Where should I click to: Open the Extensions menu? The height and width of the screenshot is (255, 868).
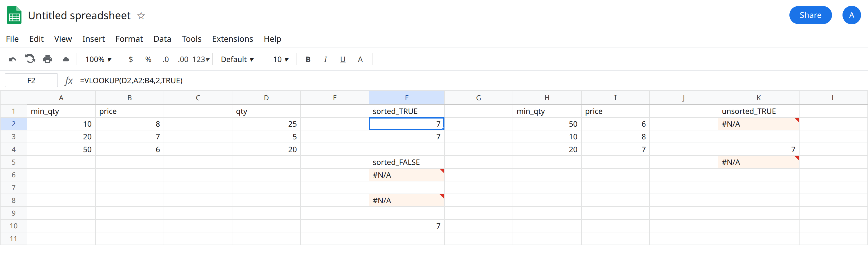(232, 39)
